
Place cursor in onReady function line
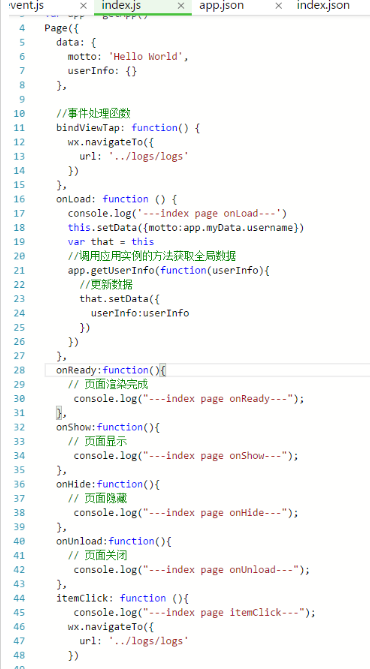click(111, 370)
